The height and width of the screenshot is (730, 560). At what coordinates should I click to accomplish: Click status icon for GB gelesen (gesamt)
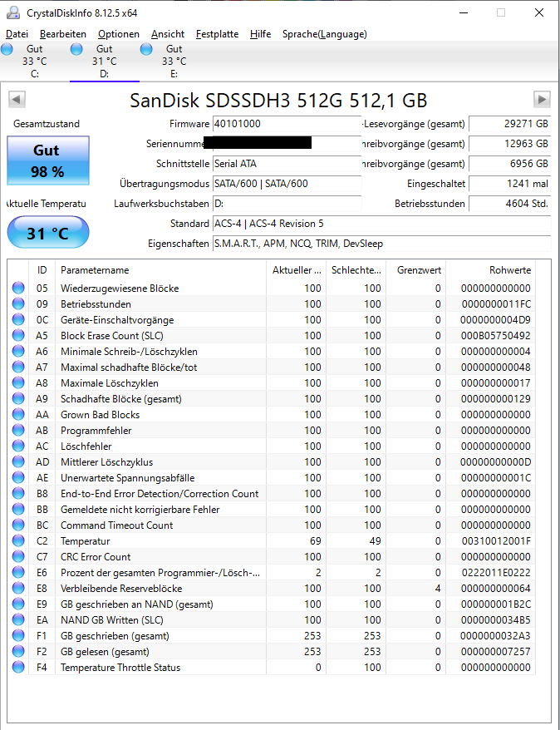pyautogui.click(x=18, y=652)
